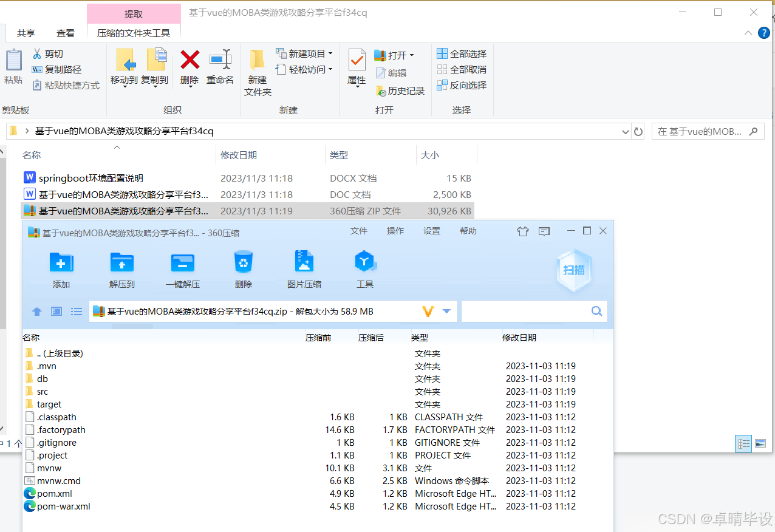Click the up-level navigation arrow in 360压缩

(36, 311)
